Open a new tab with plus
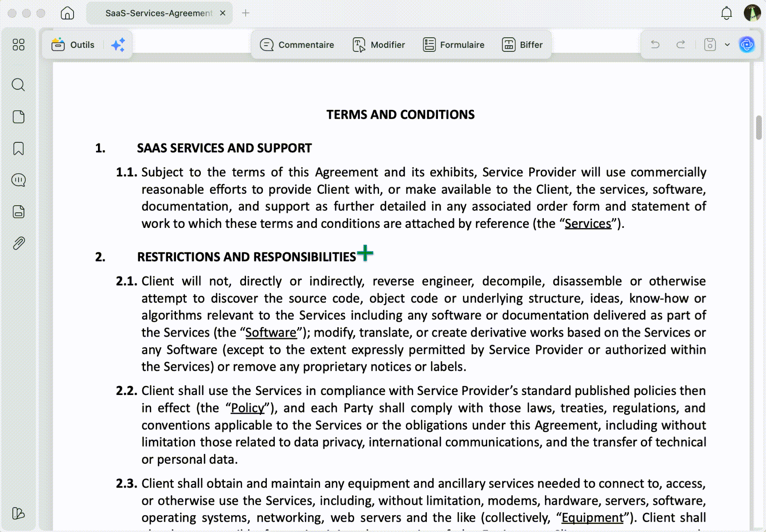This screenshot has height=532, width=766. 246,13
